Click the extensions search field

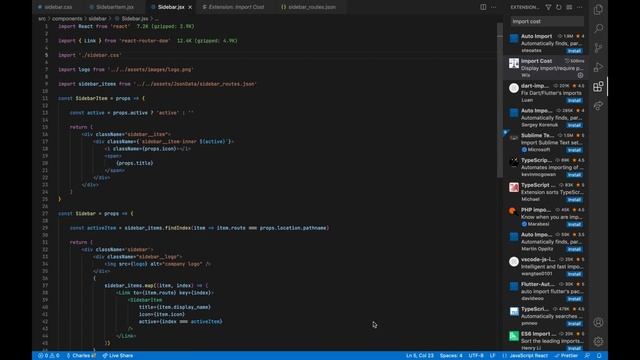(547, 22)
